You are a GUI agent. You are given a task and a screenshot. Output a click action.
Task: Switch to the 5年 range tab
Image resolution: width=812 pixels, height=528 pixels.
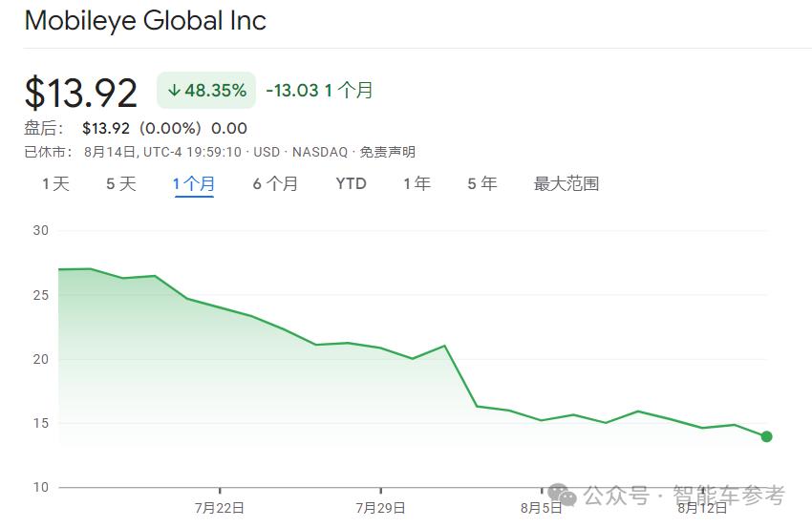(x=481, y=183)
